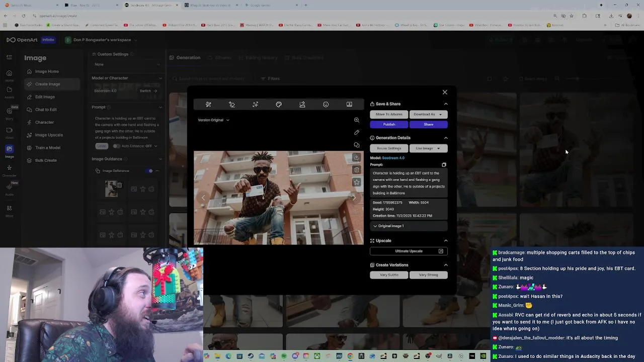Click the Share button
This screenshot has height=362, width=644.
pyautogui.click(x=428, y=124)
